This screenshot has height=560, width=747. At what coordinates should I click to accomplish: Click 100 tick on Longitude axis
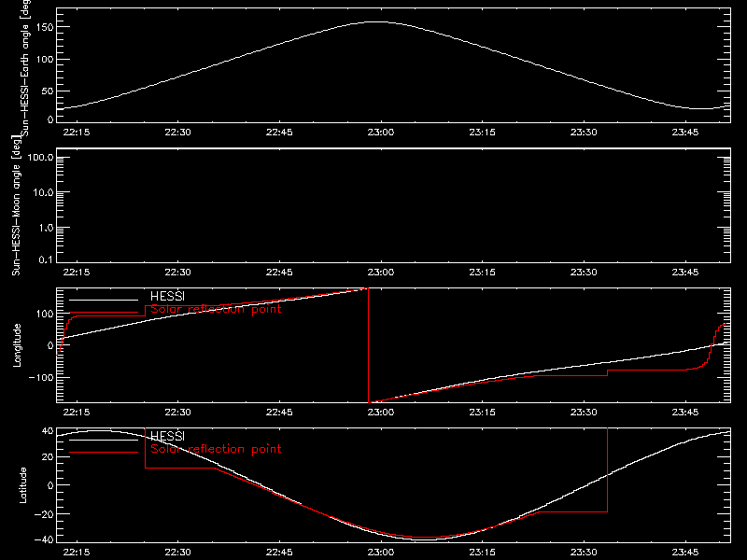pyautogui.click(x=47, y=314)
